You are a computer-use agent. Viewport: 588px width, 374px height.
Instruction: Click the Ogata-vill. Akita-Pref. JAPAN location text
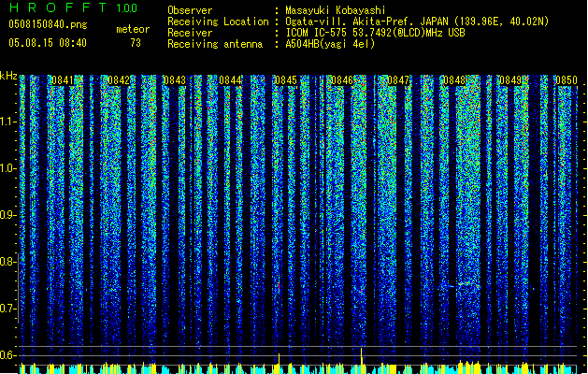coord(417,22)
